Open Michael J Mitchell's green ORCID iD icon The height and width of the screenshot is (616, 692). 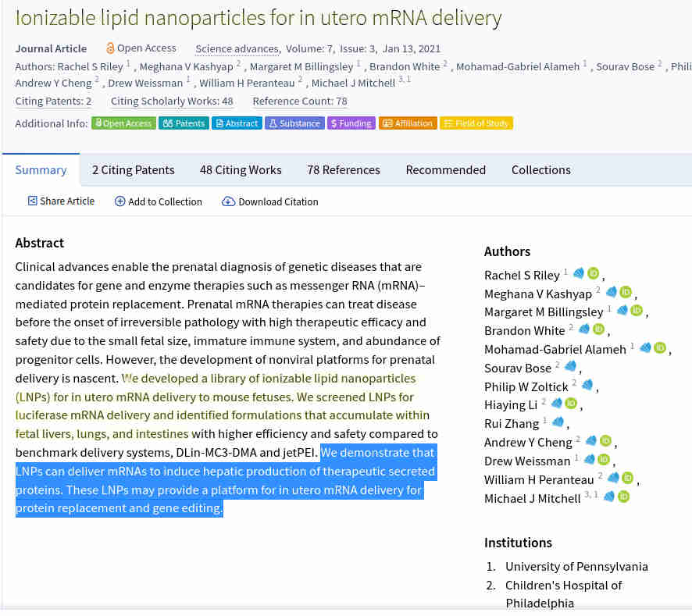[x=623, y=497]
